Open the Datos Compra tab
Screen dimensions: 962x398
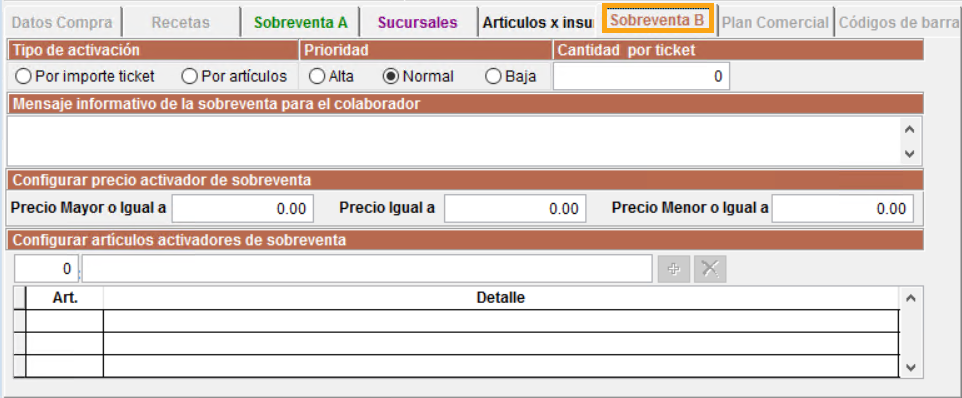pos(62,23)
